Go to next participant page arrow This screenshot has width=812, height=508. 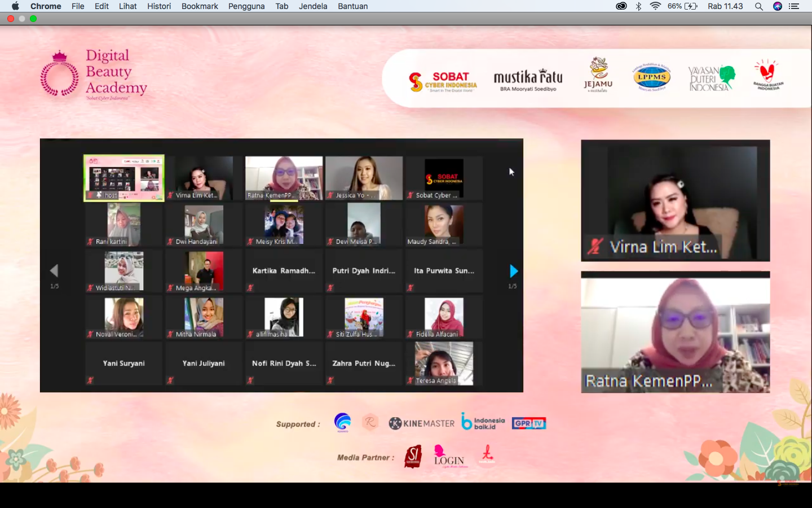[x=513, y=271]
